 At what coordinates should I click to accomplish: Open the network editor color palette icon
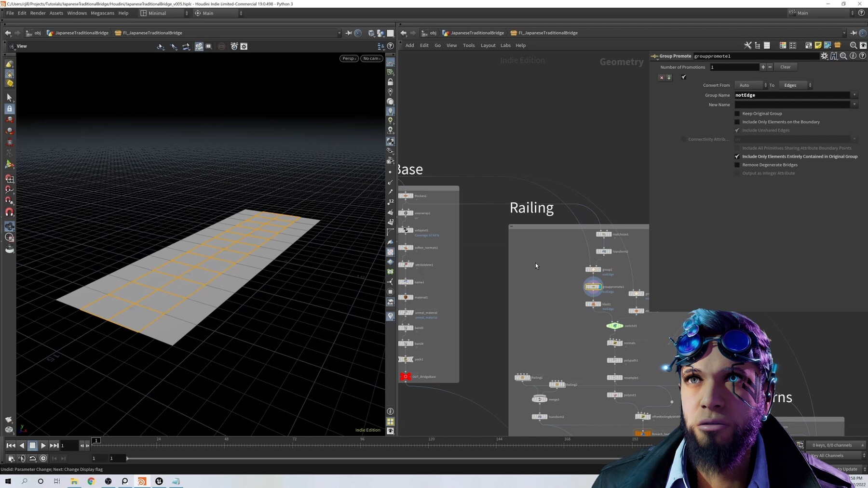[x=783, y=45]
